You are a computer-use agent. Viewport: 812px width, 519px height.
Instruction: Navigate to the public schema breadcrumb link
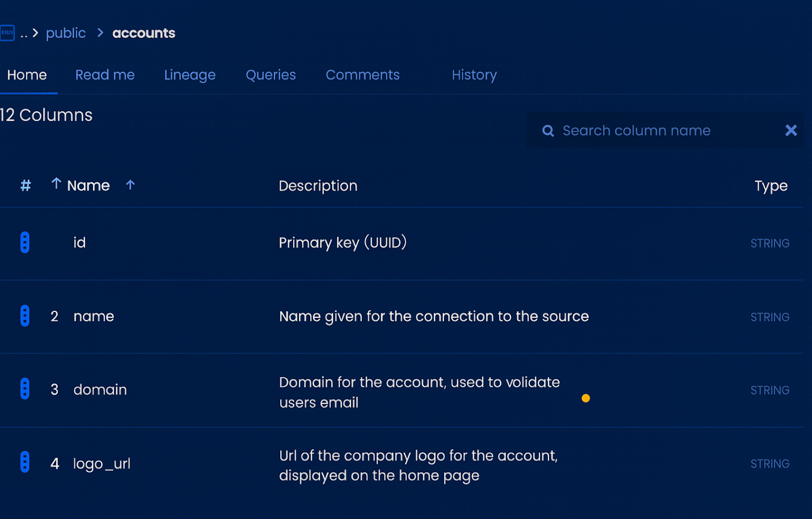[66, 33]
